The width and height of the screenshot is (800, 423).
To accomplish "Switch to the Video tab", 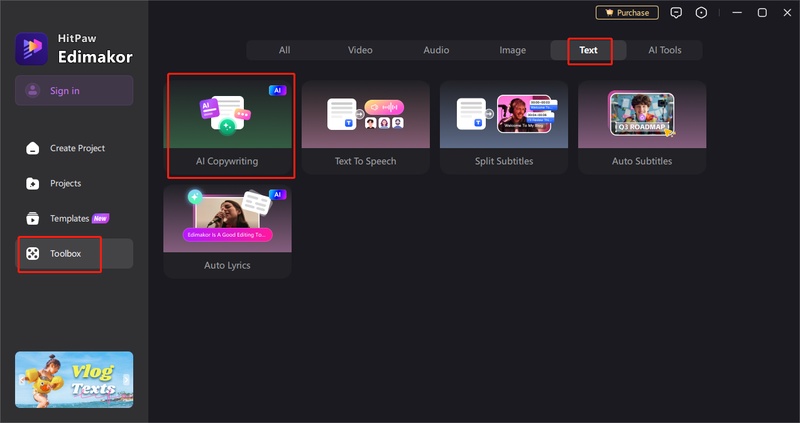I will pos(360,50).
